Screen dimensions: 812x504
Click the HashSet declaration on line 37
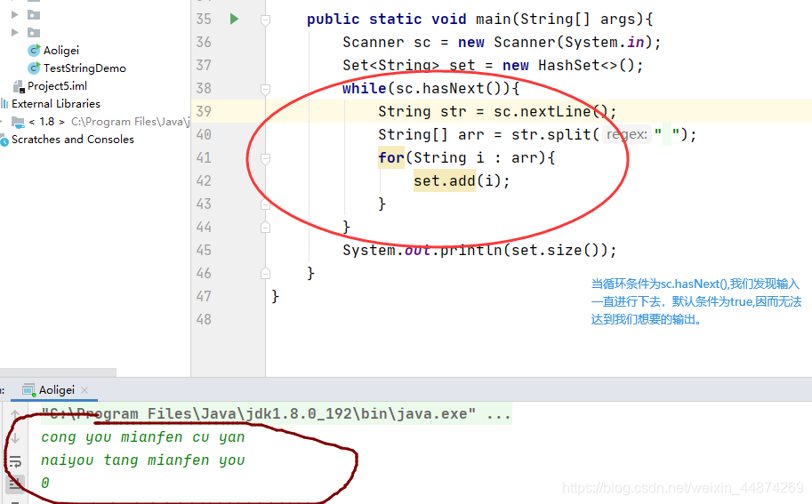pos(493,65)
